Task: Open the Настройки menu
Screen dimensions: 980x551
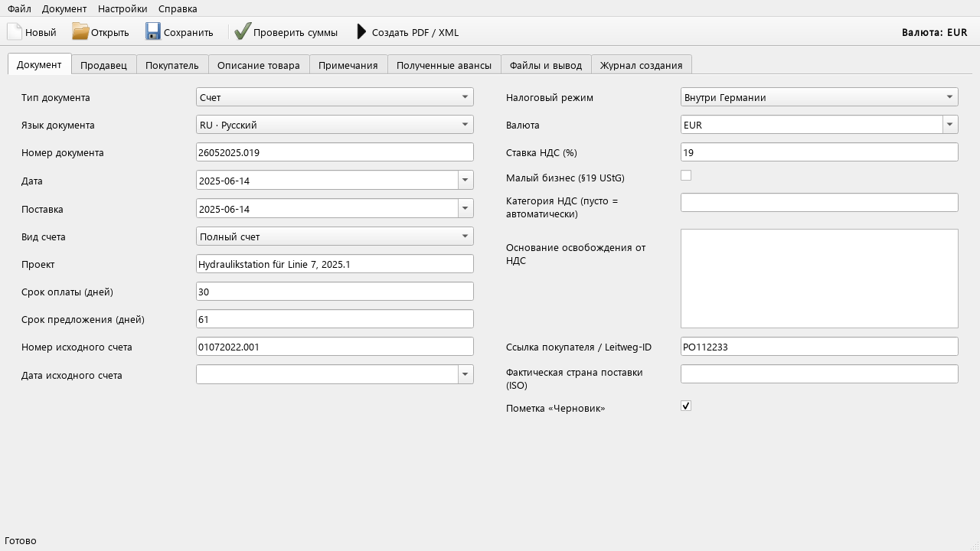Action: click(122, 8)
